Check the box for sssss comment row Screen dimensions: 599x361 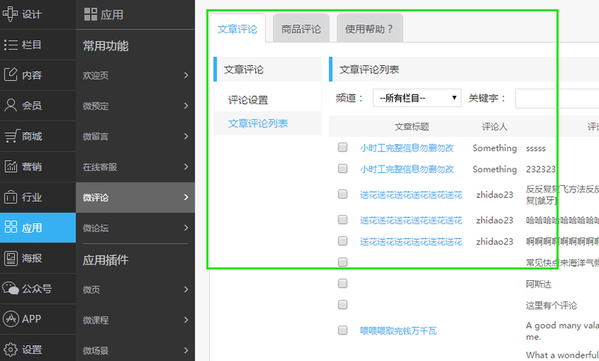click(343, 147)
